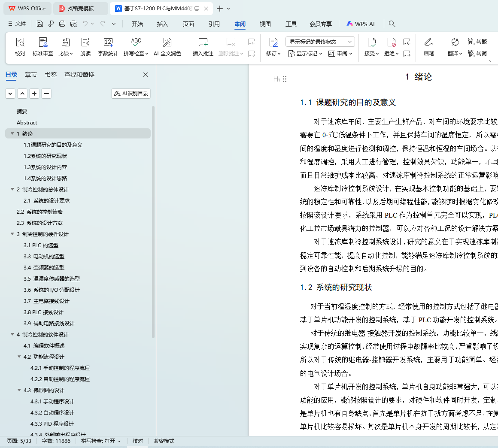Click 字数: 11886 in status bar
Image resolution: width=498 pixels, height=448 pixels.
(x=56, y=441)
